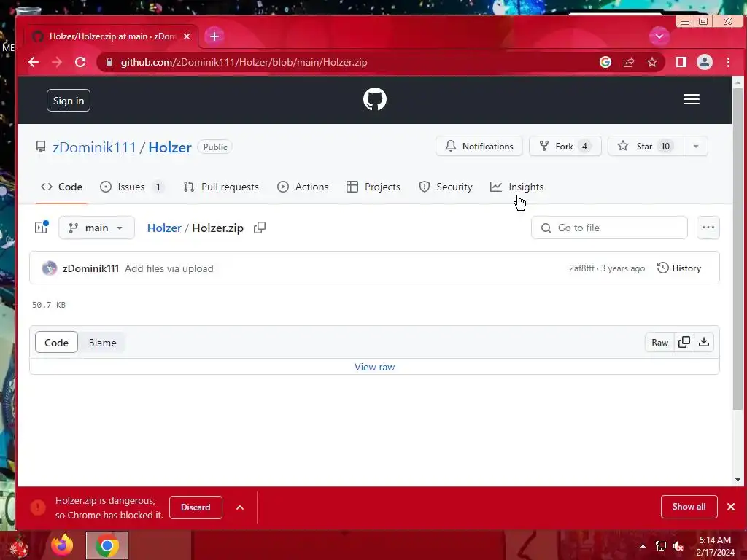Open the Insights tab
747x560 pixels.
click(517, 187)
